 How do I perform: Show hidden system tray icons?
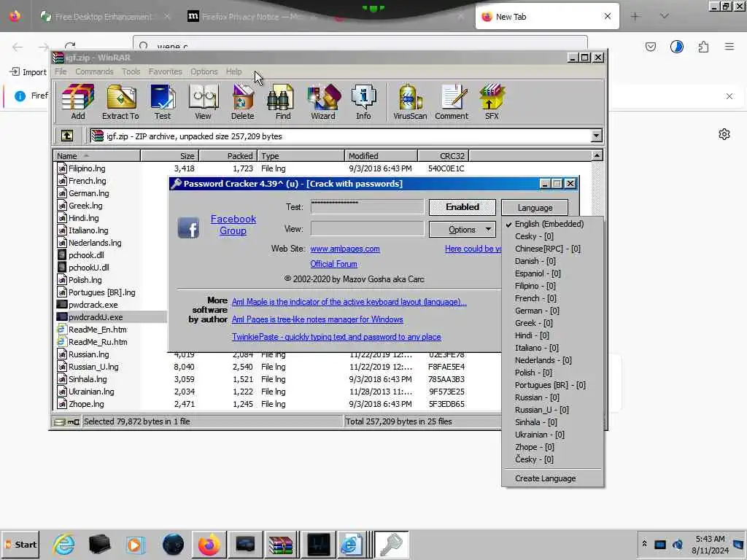click(x=644, y=544)
